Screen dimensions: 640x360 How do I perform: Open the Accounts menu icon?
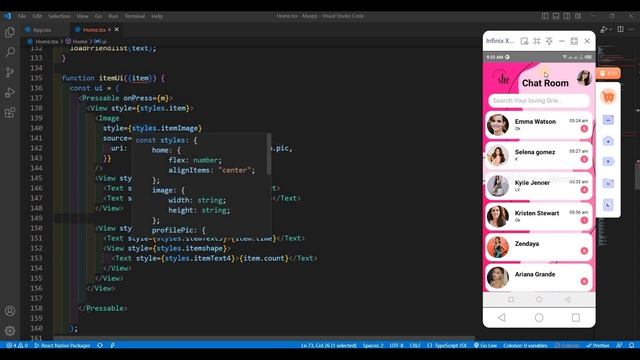click(x=10, y=311)
